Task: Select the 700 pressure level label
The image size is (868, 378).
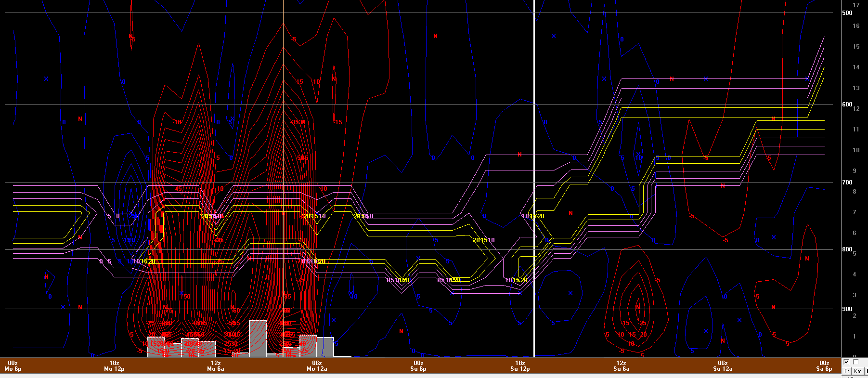Action: (x=847, y=182)
